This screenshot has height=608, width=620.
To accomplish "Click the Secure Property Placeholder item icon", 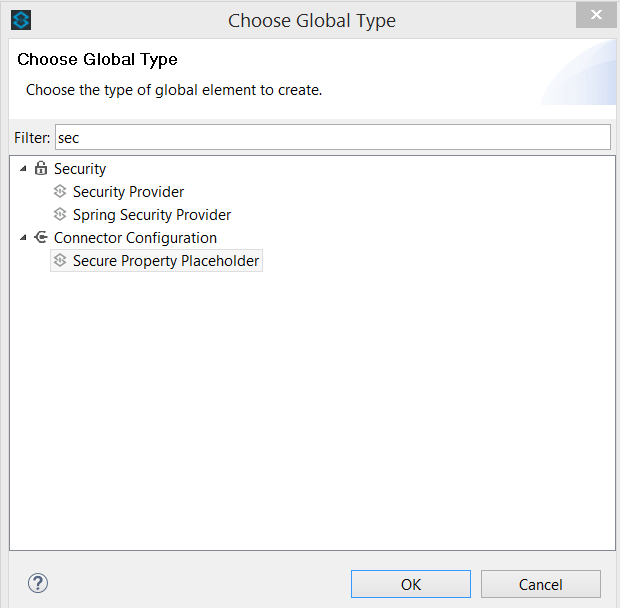I will tap(60, 261).
